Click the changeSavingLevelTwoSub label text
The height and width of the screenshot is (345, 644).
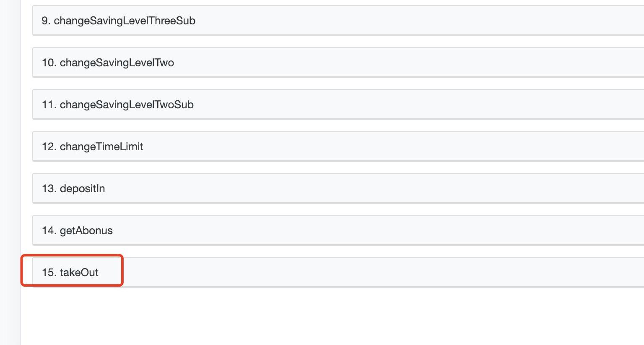pos(127,105)
